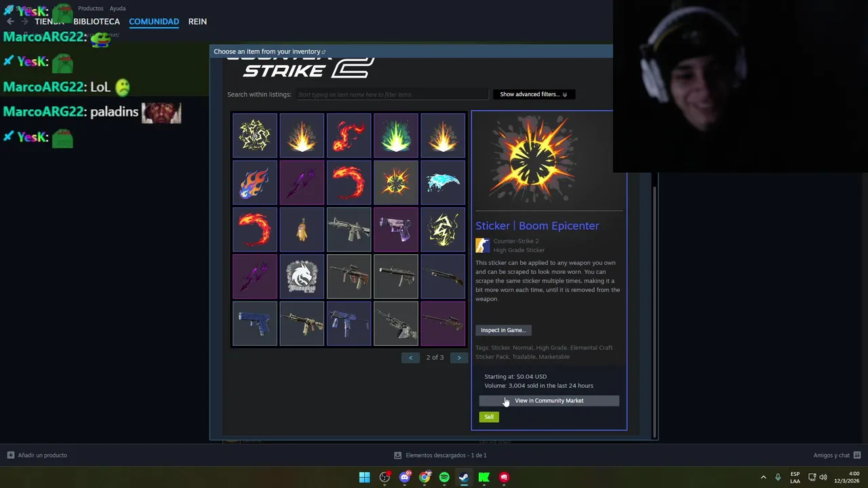Open the BIBLIOTECA tab

coord(96,22)
